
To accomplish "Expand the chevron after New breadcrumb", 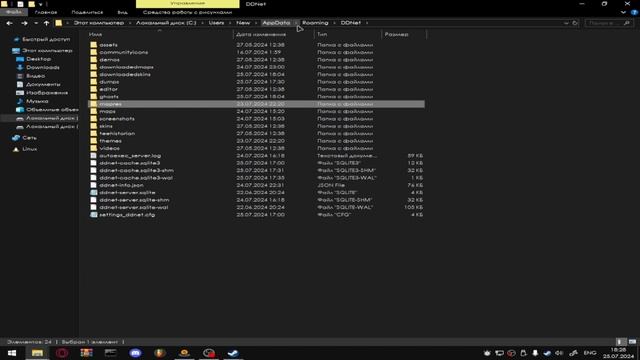I will coord(256,23).
